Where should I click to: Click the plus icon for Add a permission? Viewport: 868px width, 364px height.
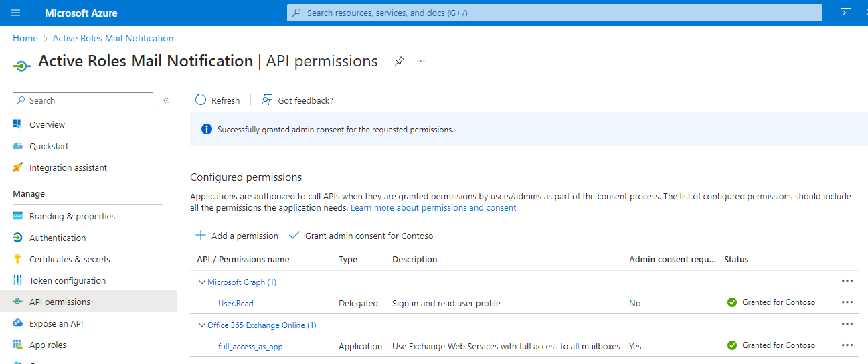[201, 236]
